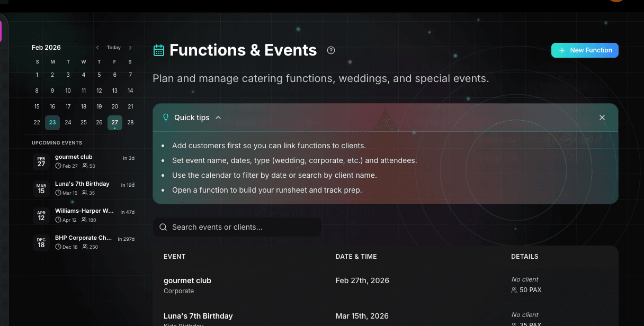Image resolution: width=644 pixels, height=326 pixels.
Task: Go to next month with the right chevron
Action: coord(130,48)
